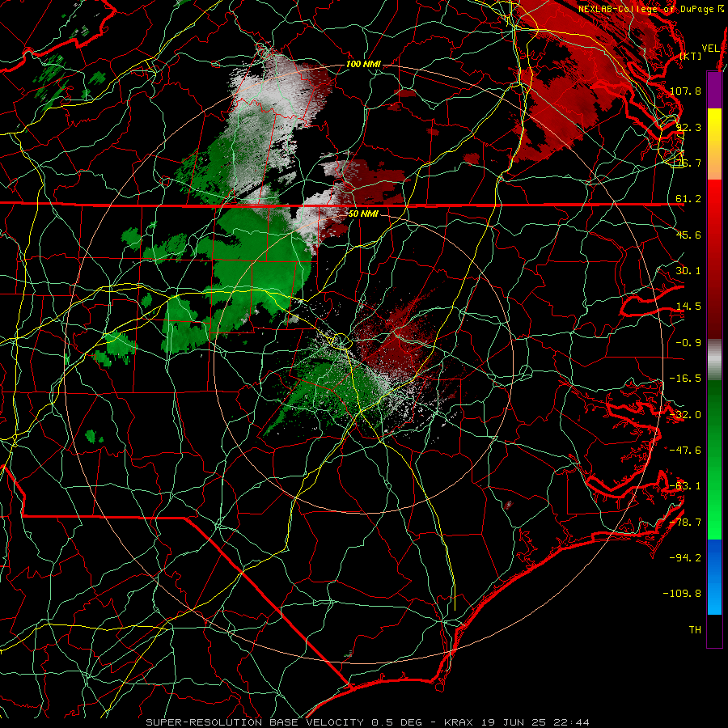Click the yellow segment of velocity color bar

714,144
